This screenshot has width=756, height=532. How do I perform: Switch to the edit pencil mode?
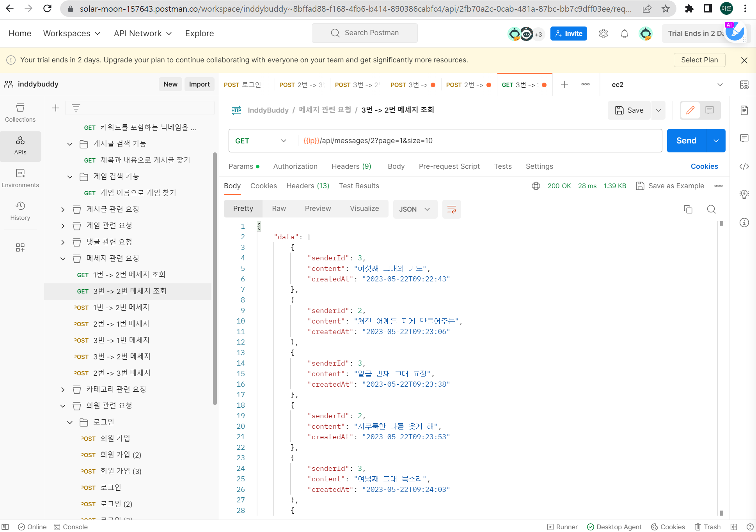coord(690,110)
